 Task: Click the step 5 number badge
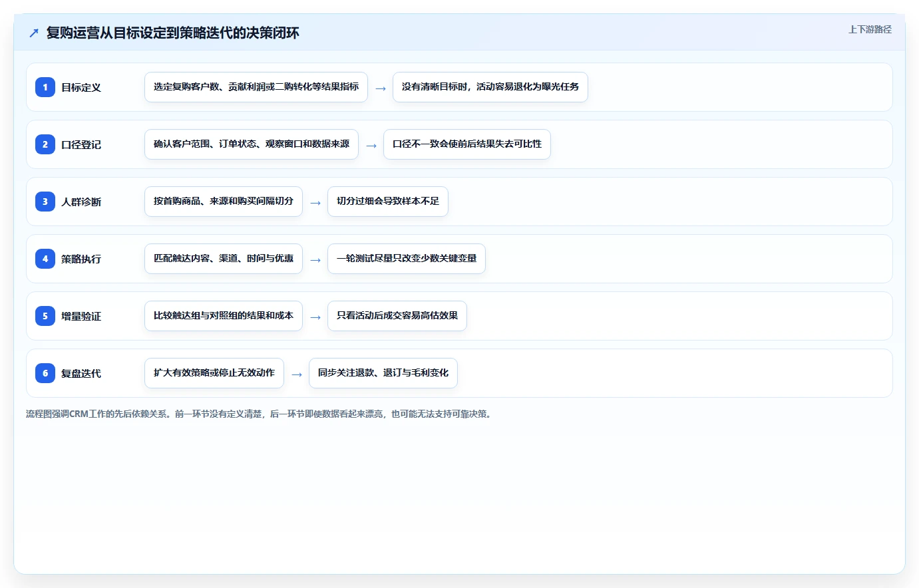pyautogui.click(x=45, y=316)
